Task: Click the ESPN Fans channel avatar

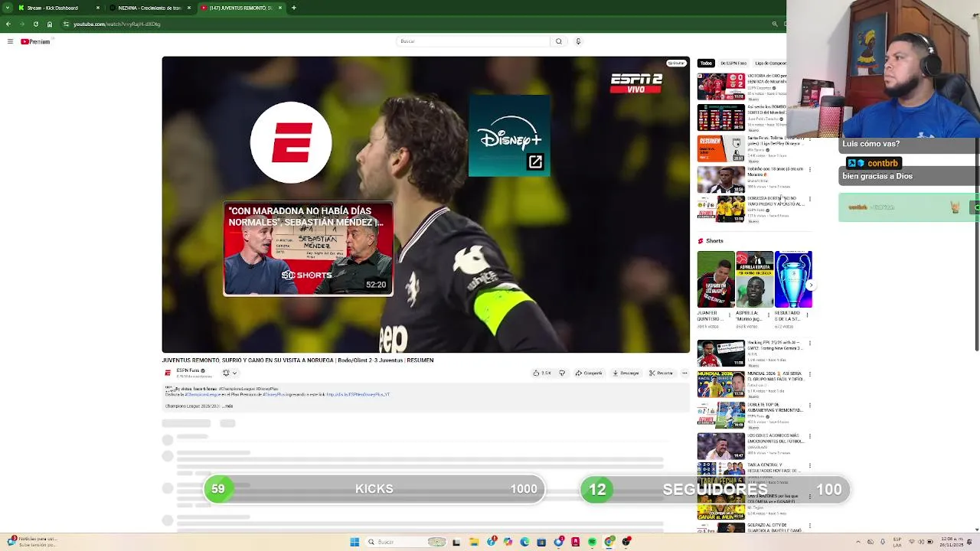Action: coord(168,373)
